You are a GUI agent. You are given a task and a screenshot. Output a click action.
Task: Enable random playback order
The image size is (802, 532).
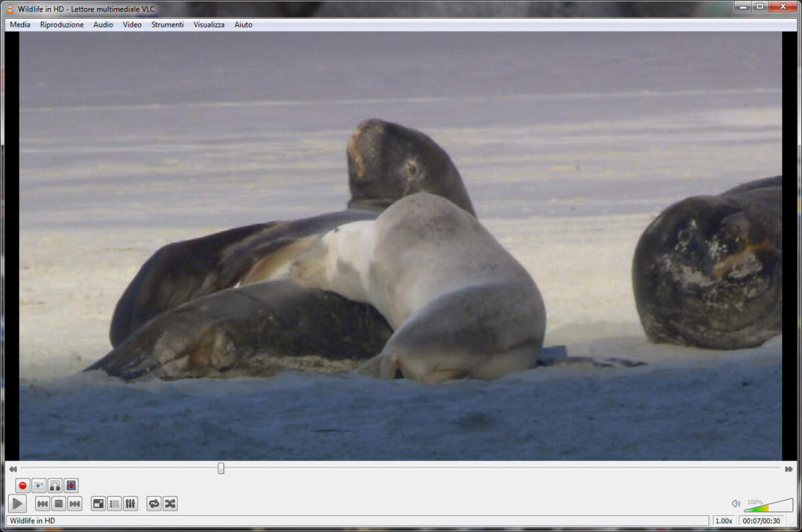(171, 503)
